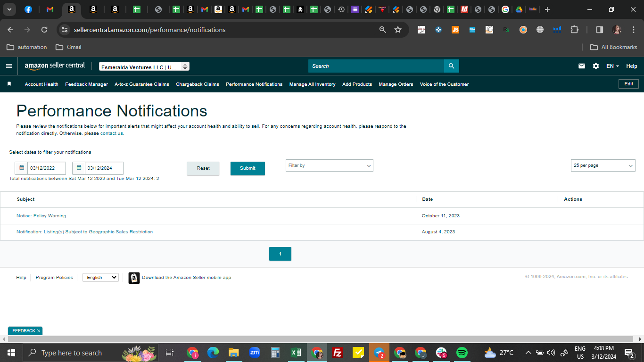Open Listing(s) Subject to Geographic Sales Restriction
644x362 pixels.
(x=85, y=232)
